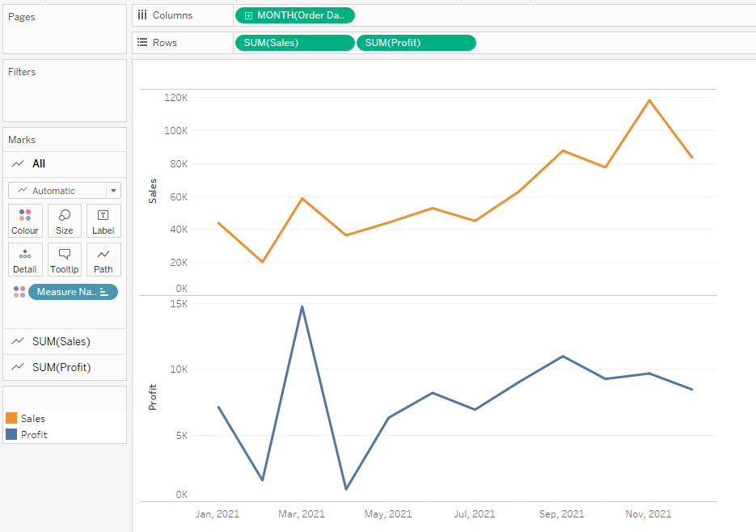This screenshot has height=532, width=756.
Task: Open the Detail marks card
Action: point(25,260)
